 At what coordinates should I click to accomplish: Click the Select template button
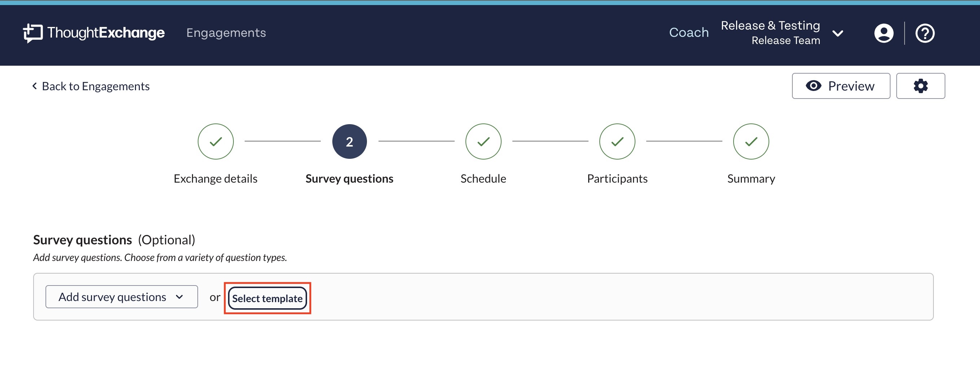267,298
